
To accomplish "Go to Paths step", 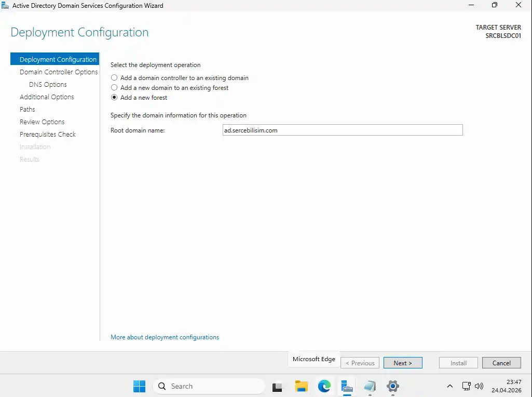I will (27, 109).
